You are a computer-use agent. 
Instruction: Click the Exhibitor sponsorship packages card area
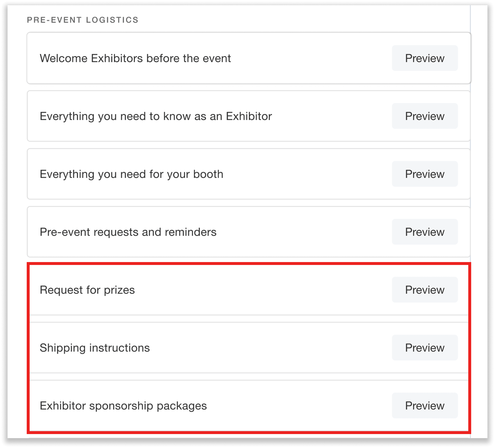(221, 406)
